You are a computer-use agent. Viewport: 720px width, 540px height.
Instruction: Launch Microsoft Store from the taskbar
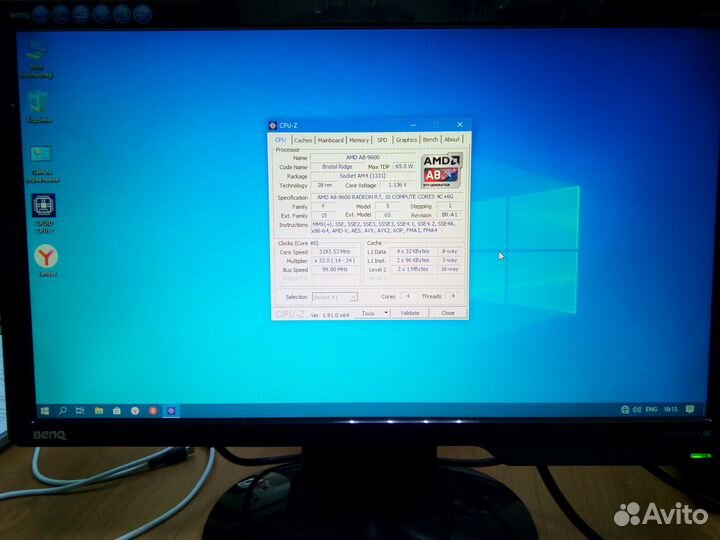(117, 411)
